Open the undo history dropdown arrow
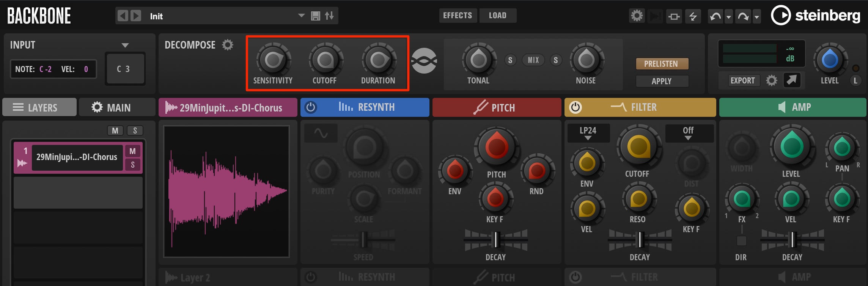868x286 pixels. (729, 17)
